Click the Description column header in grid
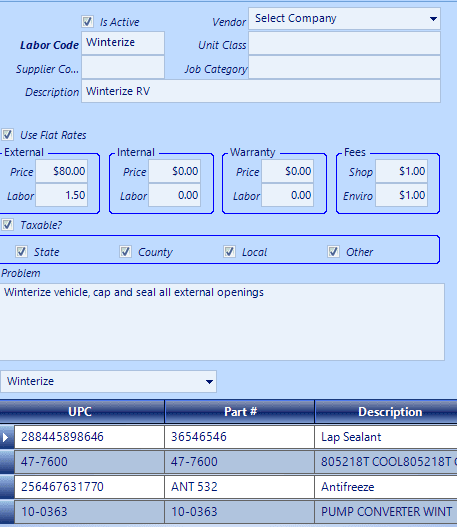 pyautogui.click(x=386, y=412)
